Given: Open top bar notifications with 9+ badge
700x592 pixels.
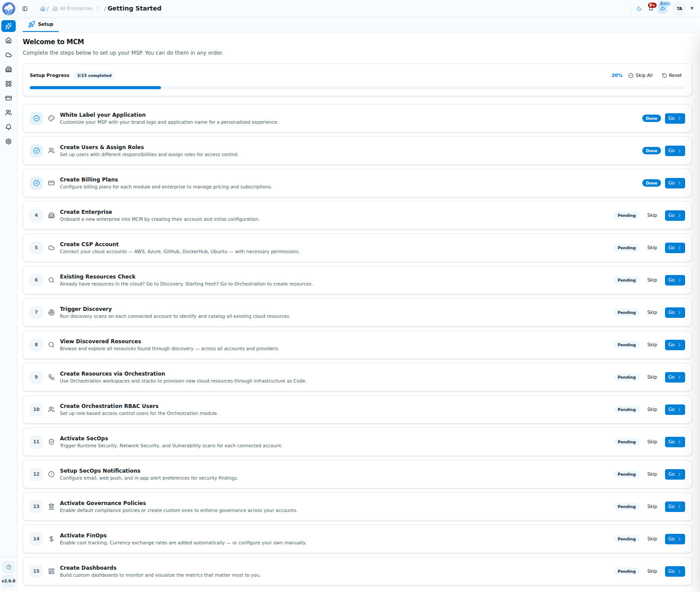Looking at the screenshot, I should [x=651, y=8].
